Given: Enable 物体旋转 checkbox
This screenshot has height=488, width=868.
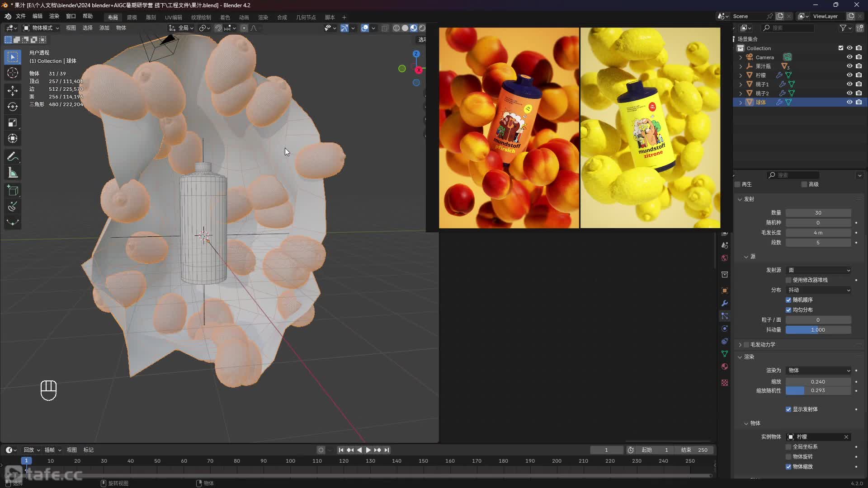Looking at the screenshot, I should [788, 457].
